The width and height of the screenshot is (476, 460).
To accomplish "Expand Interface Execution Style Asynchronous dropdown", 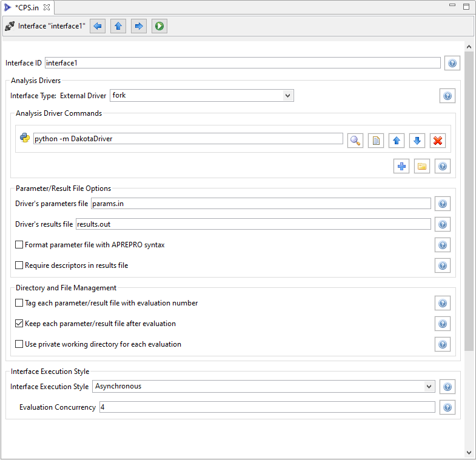I will [x=429, y=386].
